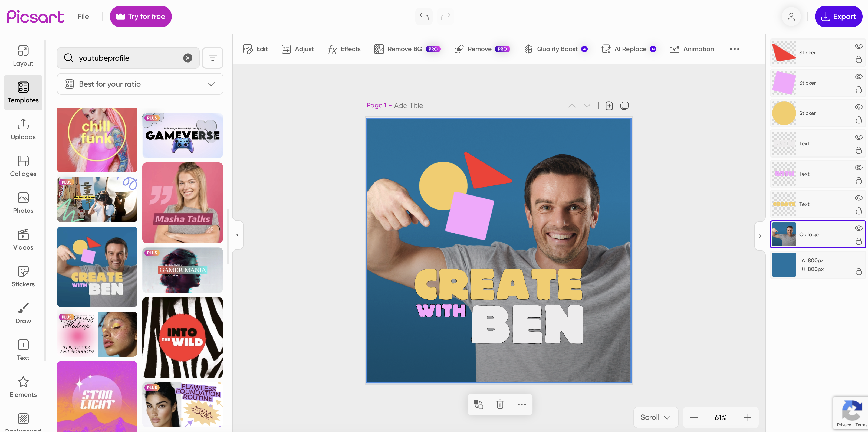Delete the selection using the trash icon
The height and width of the screenshot is (432, 868).
point(500,404)
